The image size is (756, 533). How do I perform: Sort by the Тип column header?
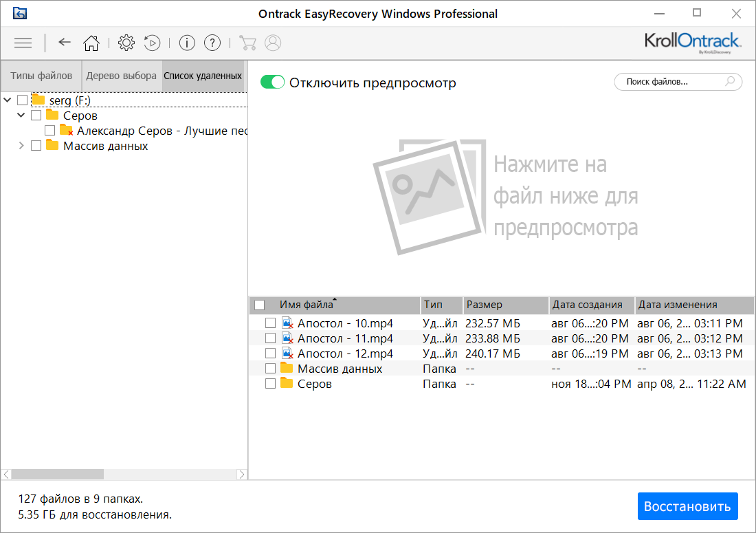click(442, 305)
